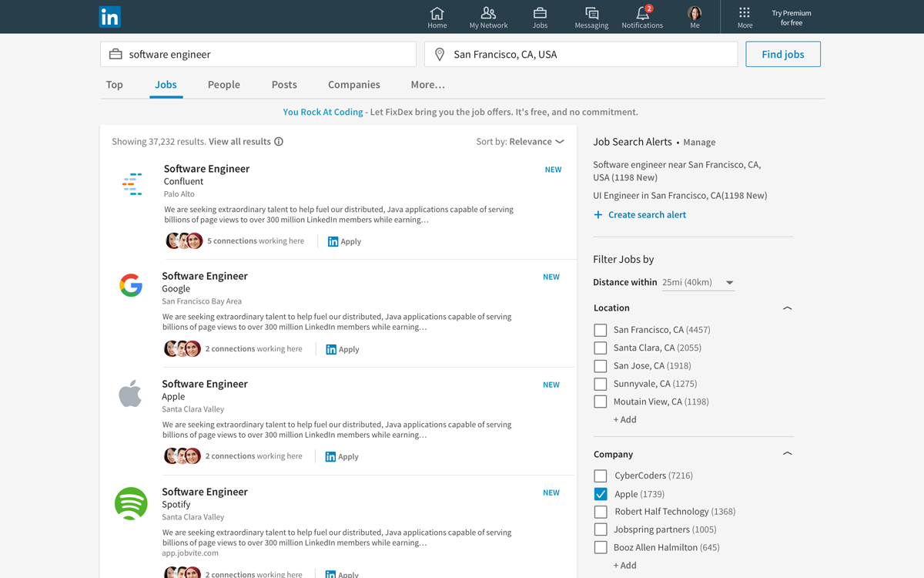Open Software engineer near San Francisco alert
The image size is (924, 578).
677,171
